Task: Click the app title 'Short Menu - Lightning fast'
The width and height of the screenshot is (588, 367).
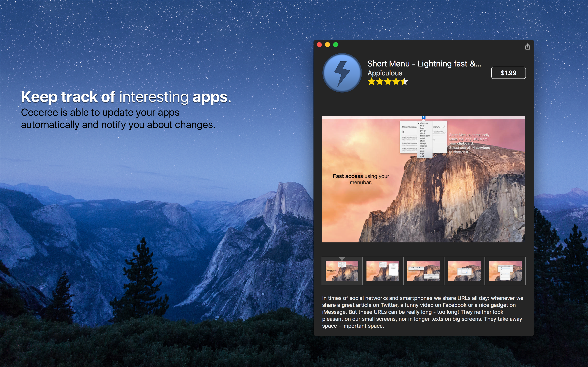Action: [424, 64]
